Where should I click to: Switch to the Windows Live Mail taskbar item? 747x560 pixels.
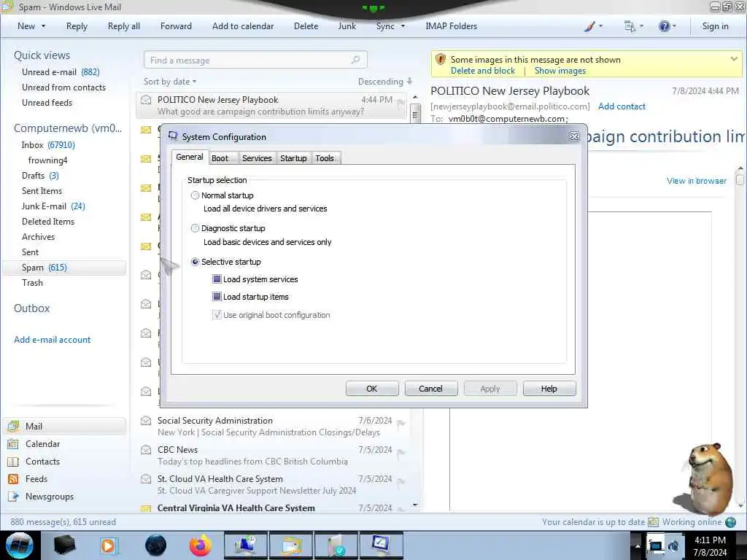(291, 545)
